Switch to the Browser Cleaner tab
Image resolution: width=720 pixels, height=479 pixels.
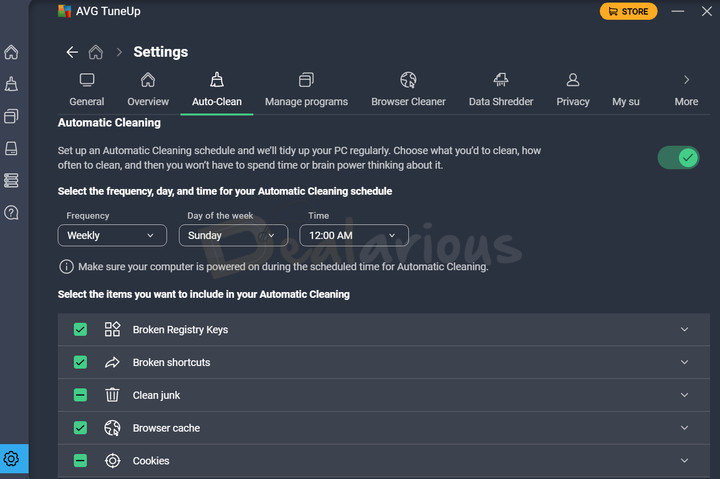click(x=408, y=90)
